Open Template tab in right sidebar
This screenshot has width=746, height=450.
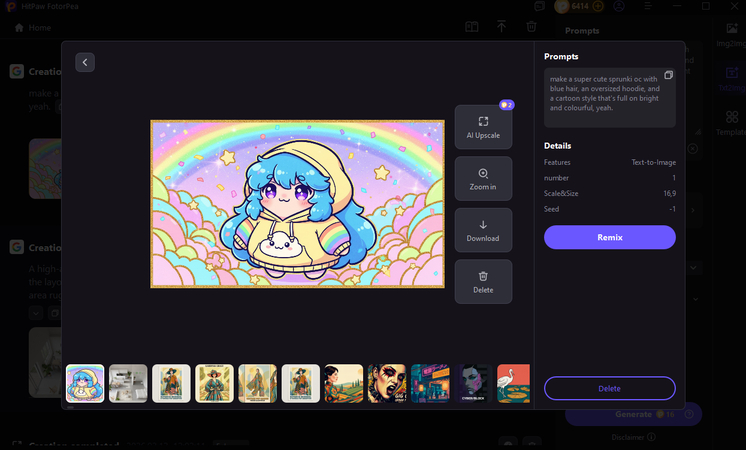tap(732, 123)
